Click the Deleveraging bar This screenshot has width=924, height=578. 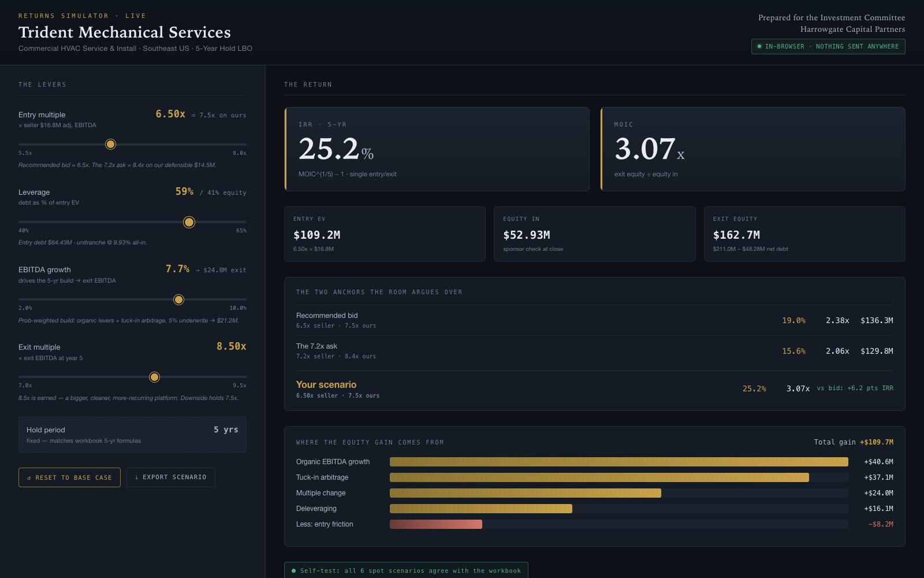481,509
